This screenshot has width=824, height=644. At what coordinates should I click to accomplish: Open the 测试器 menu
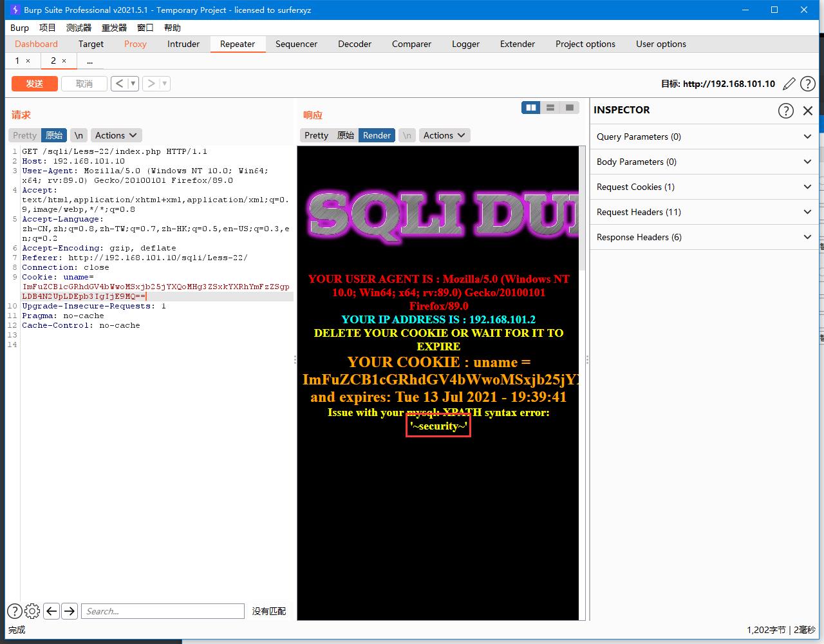pyautogui.click(x=79, y=28)
